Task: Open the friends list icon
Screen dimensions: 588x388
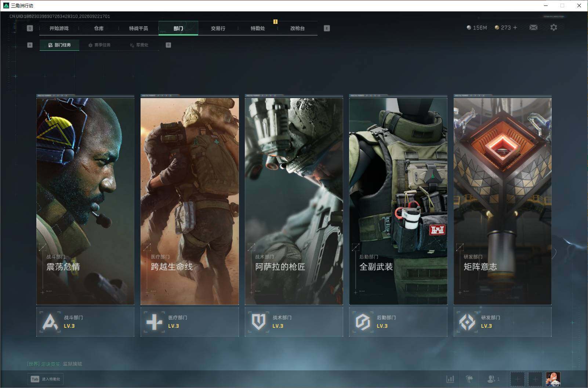Action: 493,379
